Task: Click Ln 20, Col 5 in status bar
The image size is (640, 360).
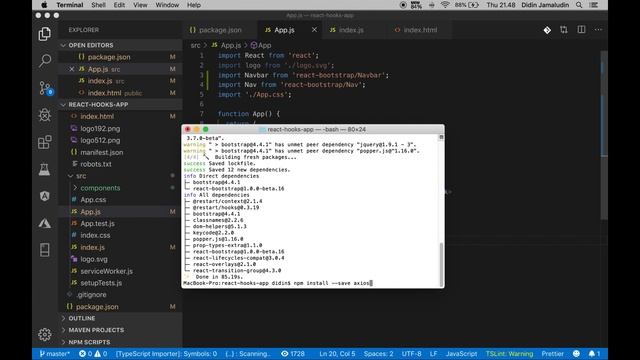Action: tap(337, 353)
